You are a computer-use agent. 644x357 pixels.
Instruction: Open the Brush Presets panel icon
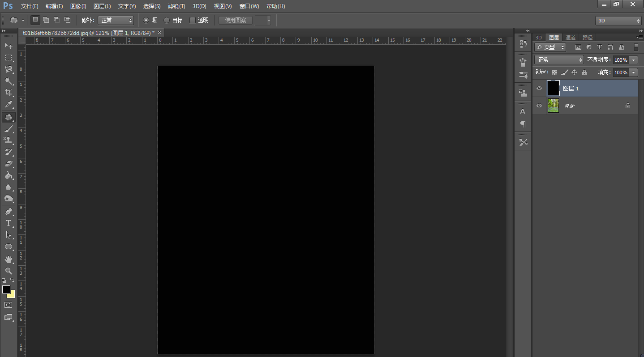(523, 62)
